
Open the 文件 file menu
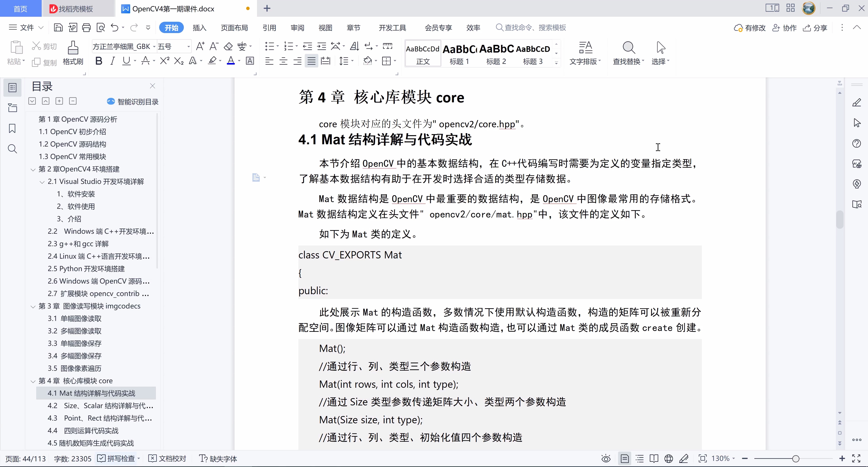[25, 28]
